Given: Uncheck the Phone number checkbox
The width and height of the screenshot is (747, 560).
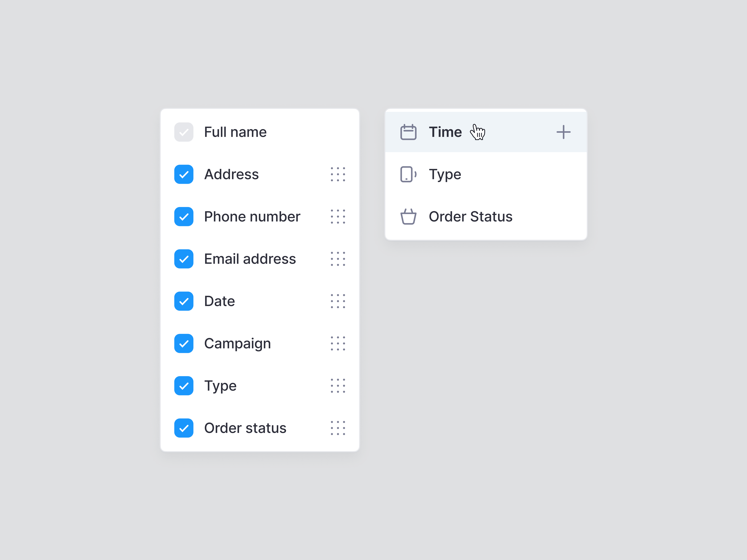Looking at the screenshot, I should 184,216.
